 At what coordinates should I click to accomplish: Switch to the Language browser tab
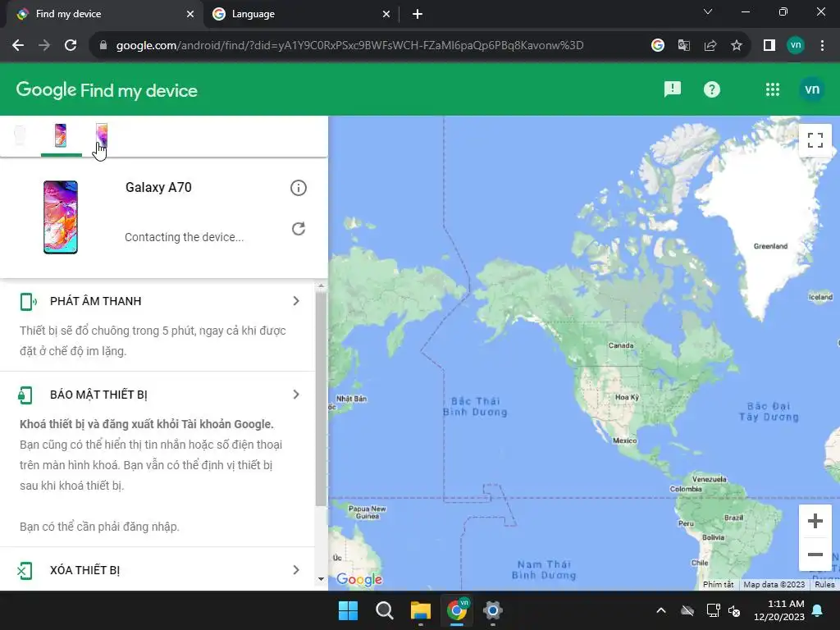tap(300, 14)
